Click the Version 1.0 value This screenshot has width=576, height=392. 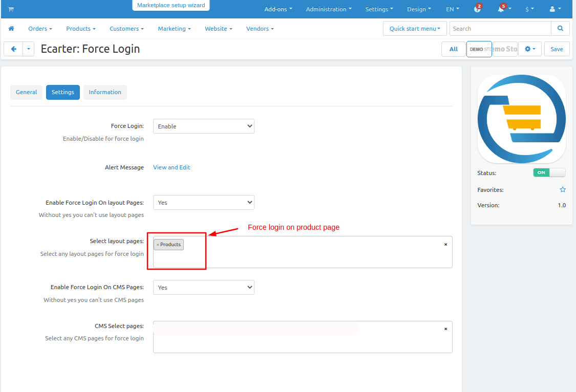pyautogui.click(x=562, y=205)
